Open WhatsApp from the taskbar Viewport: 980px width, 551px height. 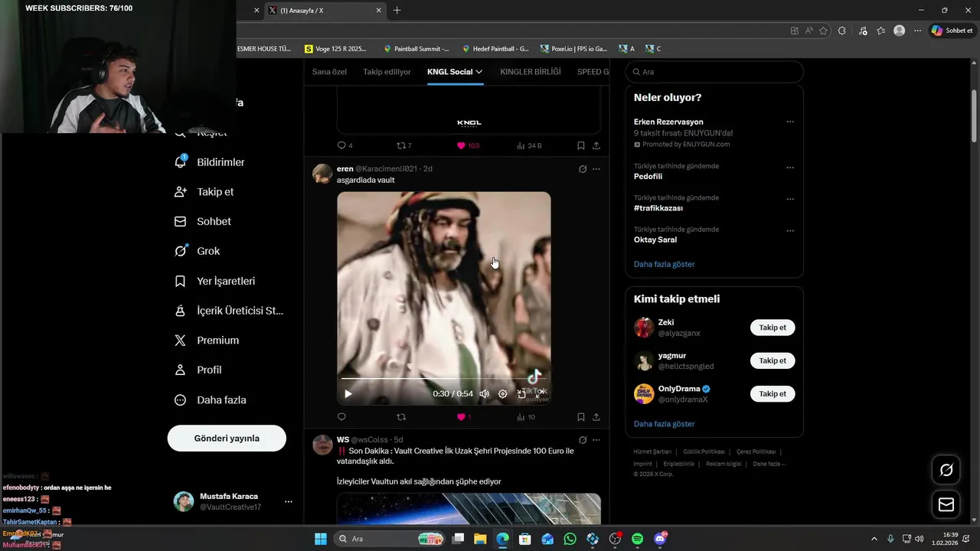(570, 539)
